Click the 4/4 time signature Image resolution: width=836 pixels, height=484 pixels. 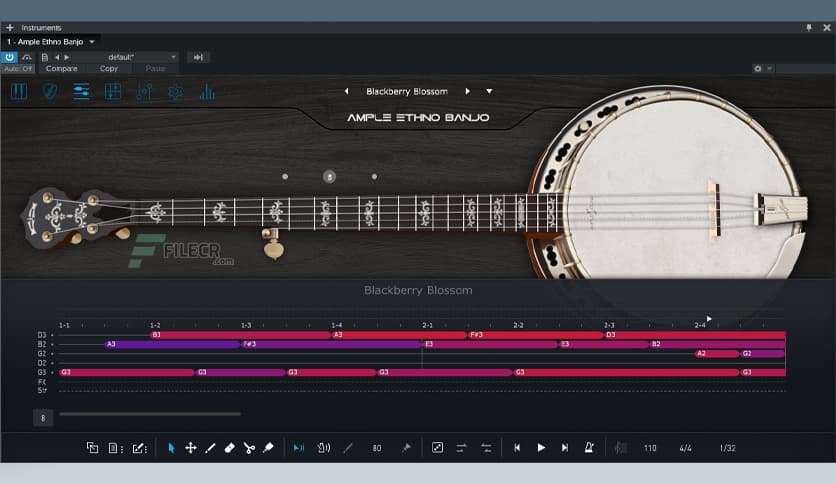686,448
